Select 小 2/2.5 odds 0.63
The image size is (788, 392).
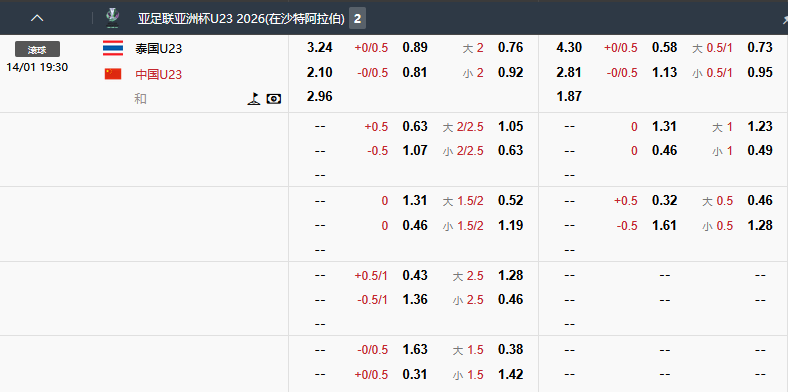[511, 150]
